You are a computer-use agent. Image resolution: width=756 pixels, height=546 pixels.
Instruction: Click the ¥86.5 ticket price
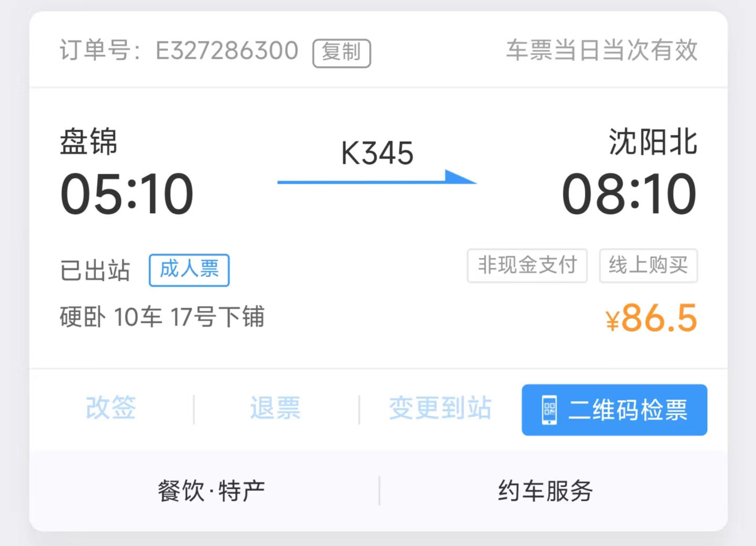coord(651,318)
